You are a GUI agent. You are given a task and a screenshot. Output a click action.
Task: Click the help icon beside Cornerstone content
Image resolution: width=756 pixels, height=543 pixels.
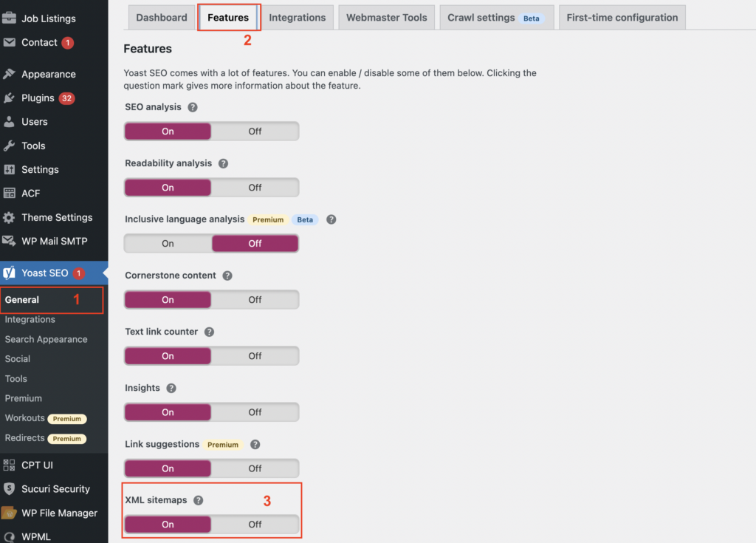click(227, 276)
